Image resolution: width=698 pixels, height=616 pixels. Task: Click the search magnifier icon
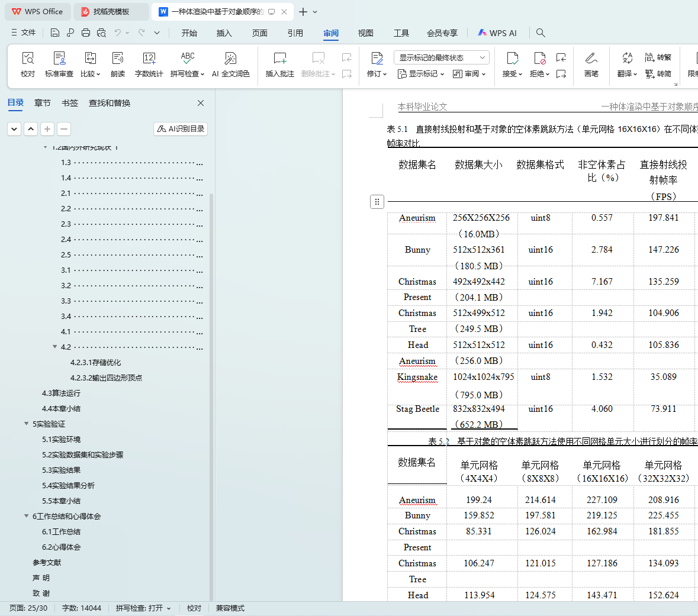(541, 33)
